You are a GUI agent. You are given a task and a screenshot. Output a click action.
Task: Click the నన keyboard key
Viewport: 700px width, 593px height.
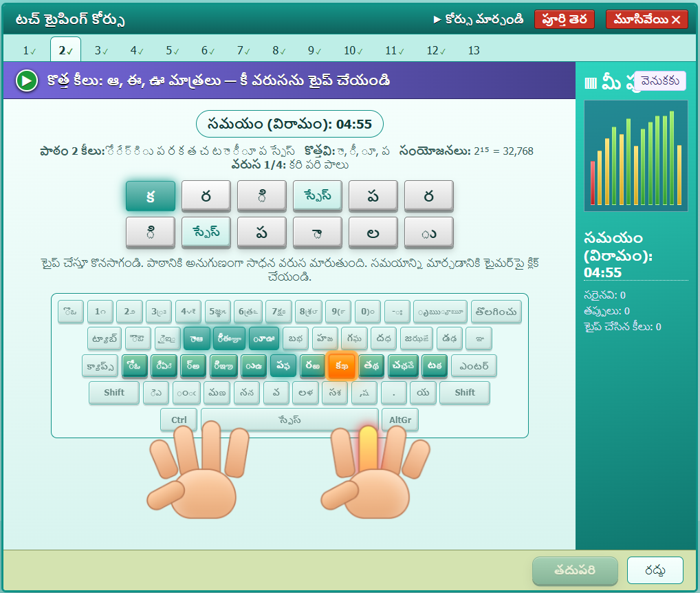(247, 393)
